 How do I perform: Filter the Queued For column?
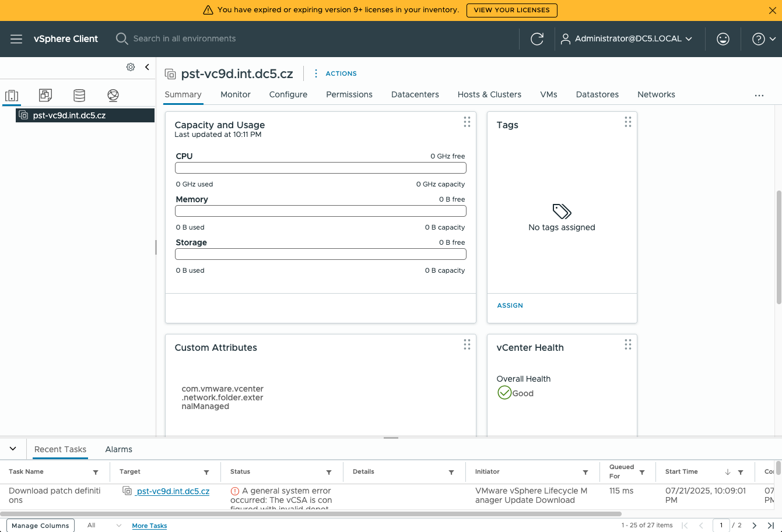[642, 473]
